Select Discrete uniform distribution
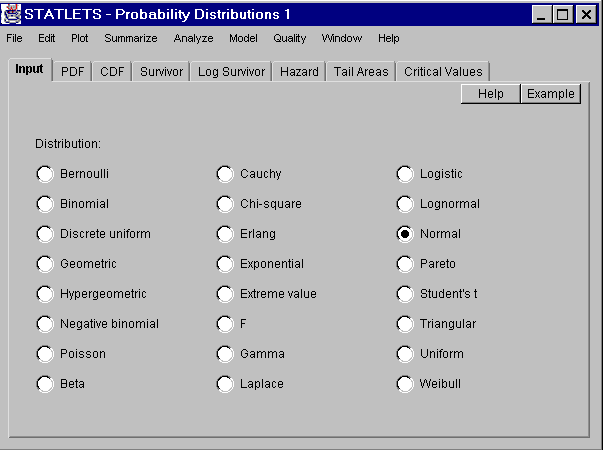The image size is (603, 450). (45, 234)
